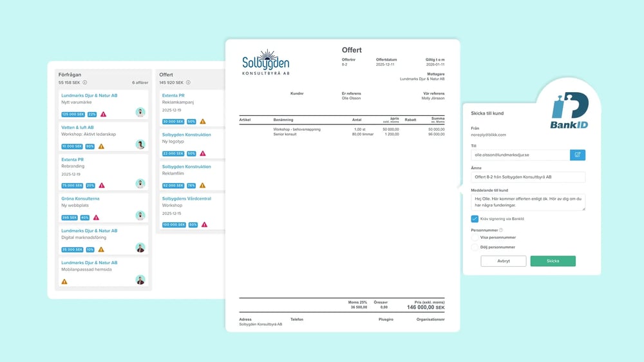Click the avatar on Rebranding card
This screenshot has width=644, height=362.
click(x=140, y=184)
